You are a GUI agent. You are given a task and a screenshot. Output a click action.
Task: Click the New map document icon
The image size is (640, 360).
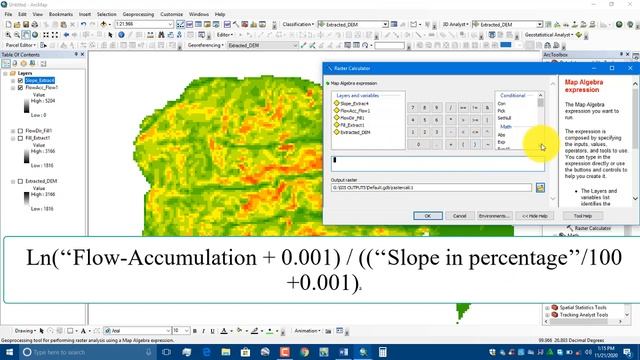click(x=8, y=24)
